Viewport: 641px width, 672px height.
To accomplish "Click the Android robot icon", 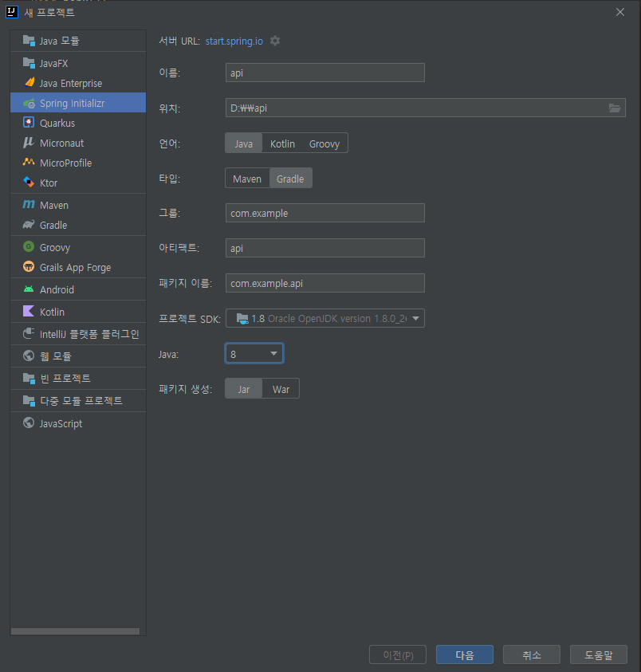I will pyautogui.click(x=29, y=289).
